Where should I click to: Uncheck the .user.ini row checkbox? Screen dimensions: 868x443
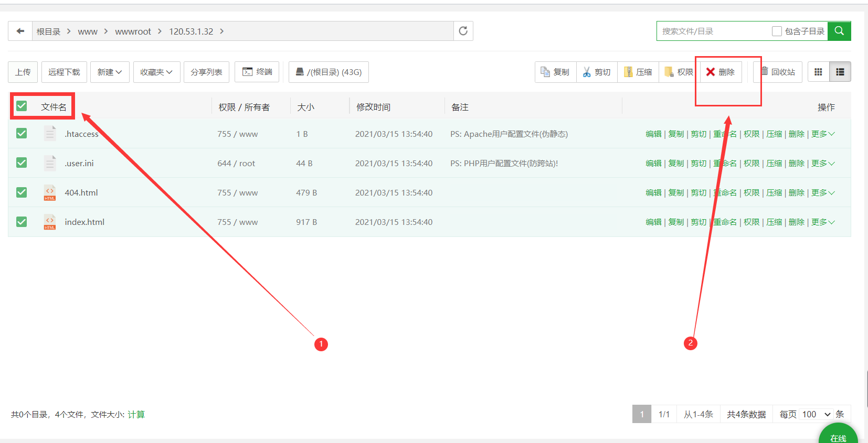(22, 163)
